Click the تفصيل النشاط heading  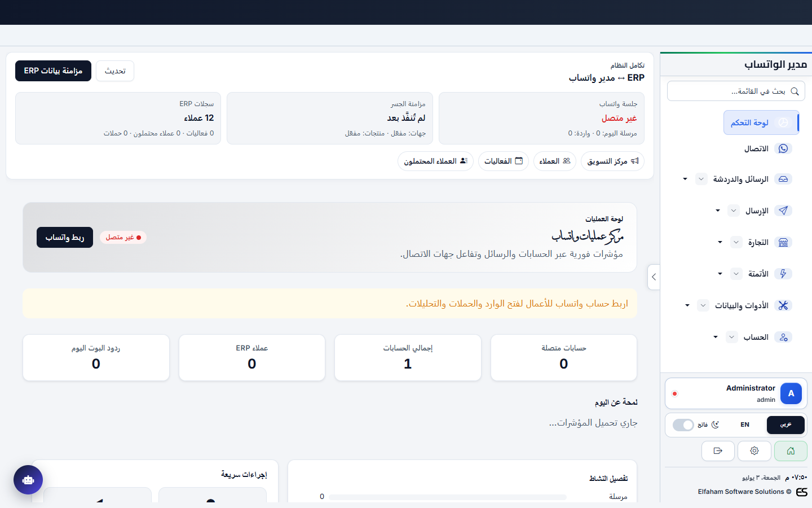(x=608, y=479)
